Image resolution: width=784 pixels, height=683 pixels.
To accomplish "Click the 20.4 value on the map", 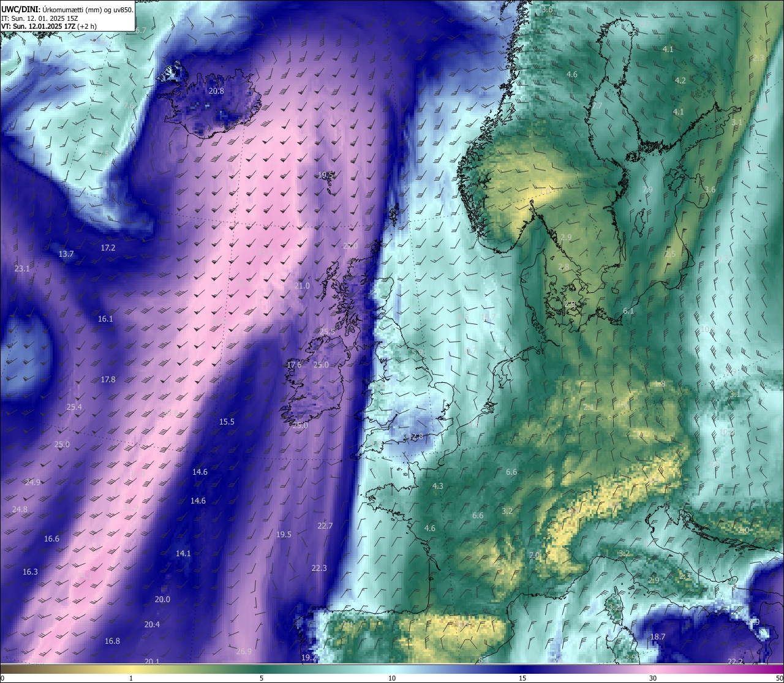I will click(152, 625).
